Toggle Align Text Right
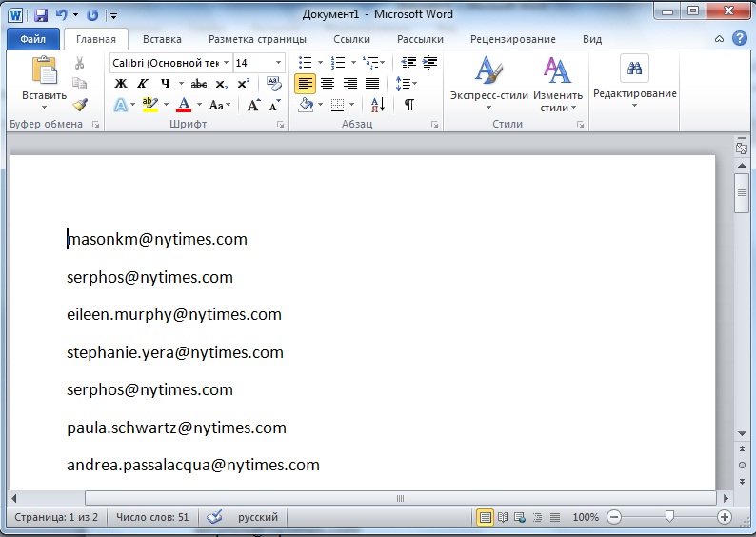This screenshot has width=756, height=537. 350,84
